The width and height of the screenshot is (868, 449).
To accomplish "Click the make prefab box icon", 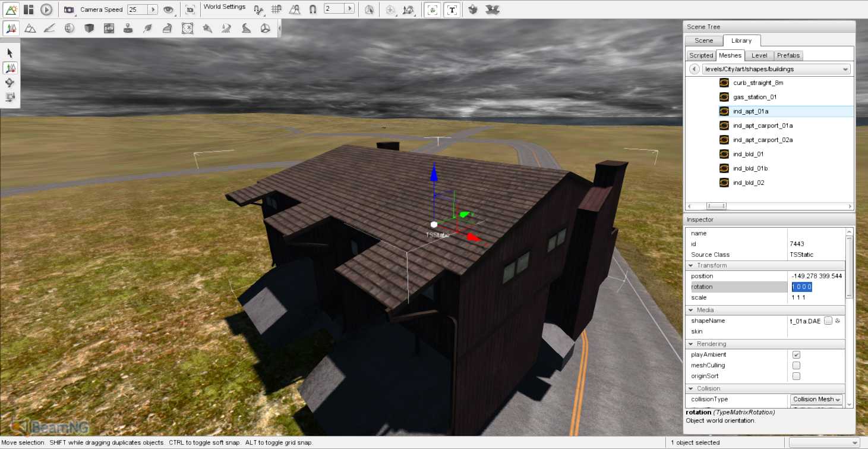I will 473,10.
